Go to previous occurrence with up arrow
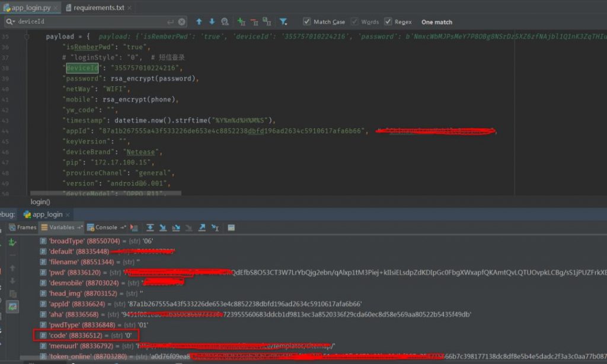The image size is (607, 364). tap(199, 22)
